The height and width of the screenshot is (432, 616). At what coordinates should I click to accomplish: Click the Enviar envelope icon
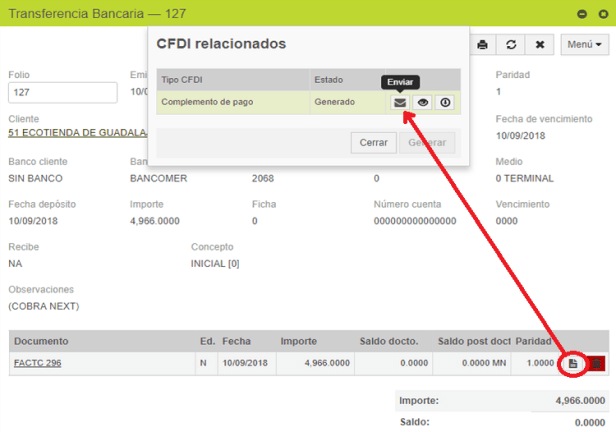pos(399,102)
